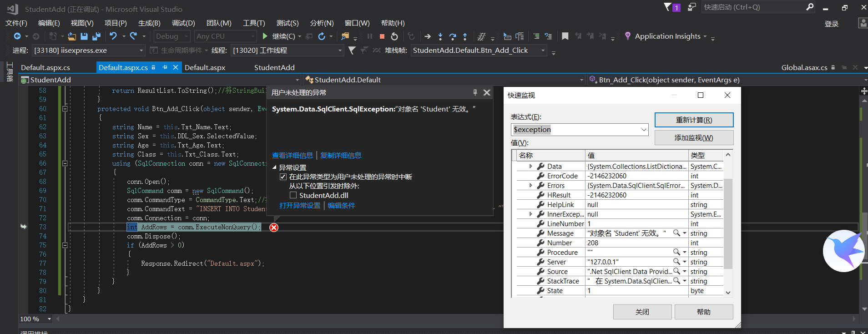
Task: Click the 重新计算(R) button
Action: click(x=694, y=120)
